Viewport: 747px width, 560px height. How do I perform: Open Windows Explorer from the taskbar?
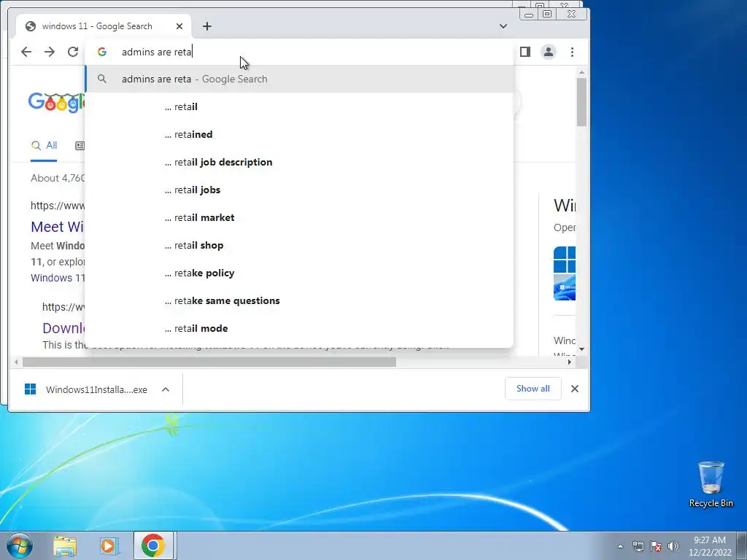pyautogui.click(x=65, y=545)
